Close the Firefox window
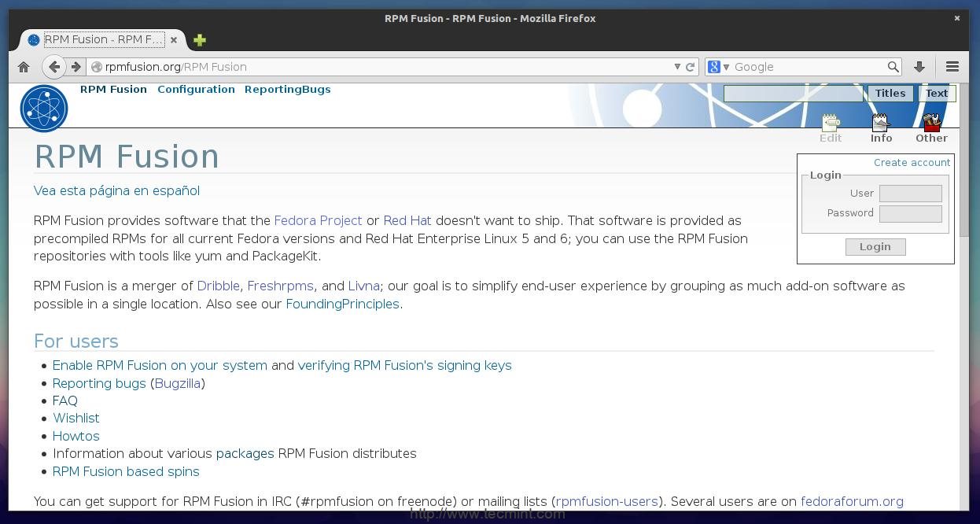 pos(956,18)
